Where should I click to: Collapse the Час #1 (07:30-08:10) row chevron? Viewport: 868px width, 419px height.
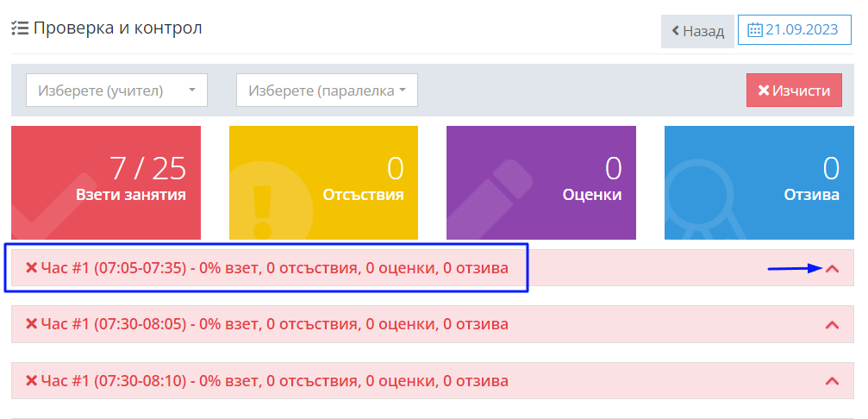(x=832, y=381)
